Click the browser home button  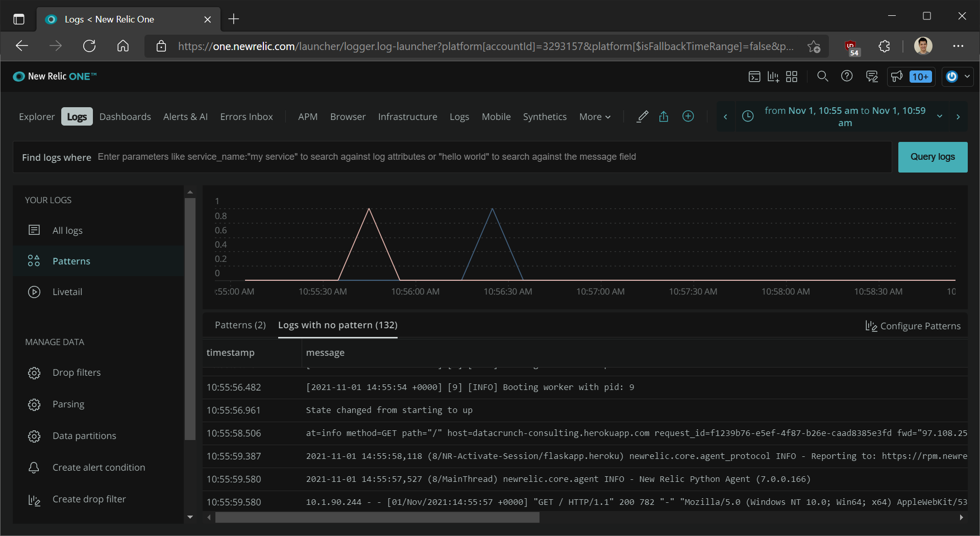pos(123,46)
